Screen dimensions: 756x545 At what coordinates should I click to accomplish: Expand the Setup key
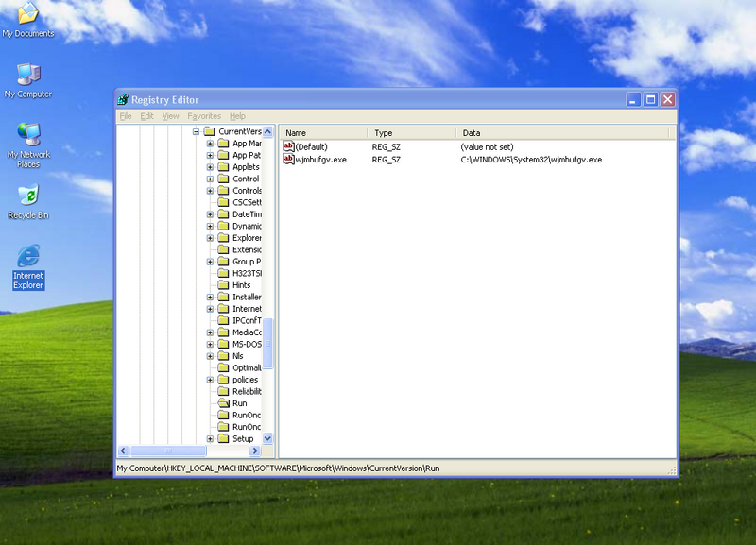tap(210, 438)
